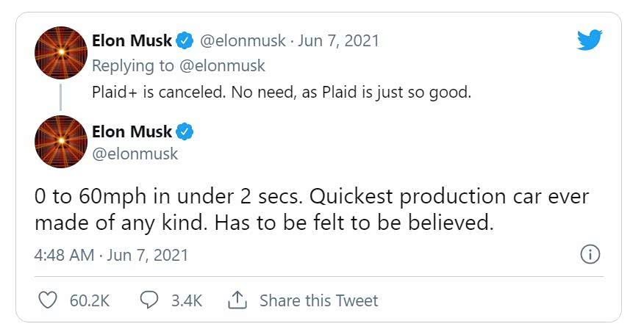644x332 pixels.
Task: Open the 4:48 AM · Jun 7, 2021 timestamp
Action: (x=111, y=256)
